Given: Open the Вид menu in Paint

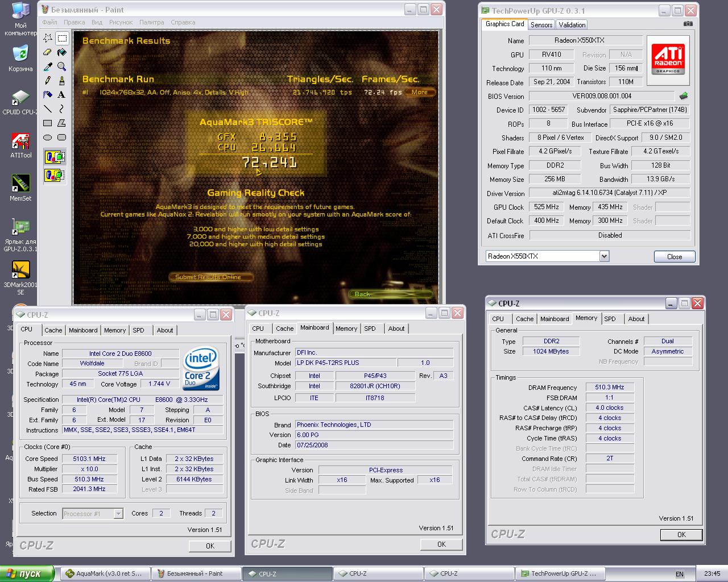Looking at the screenshot, I should coord(97,22).
